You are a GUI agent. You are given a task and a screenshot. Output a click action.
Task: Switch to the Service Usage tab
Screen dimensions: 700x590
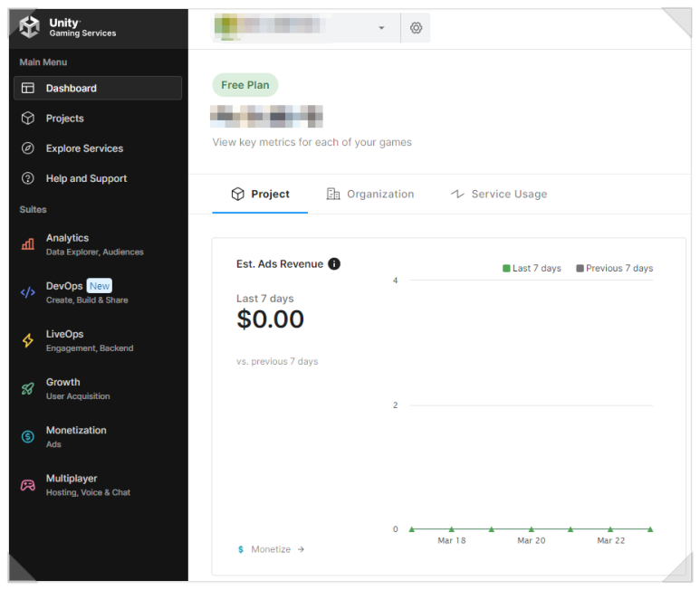pyautogui.click(x=499, y=194)
